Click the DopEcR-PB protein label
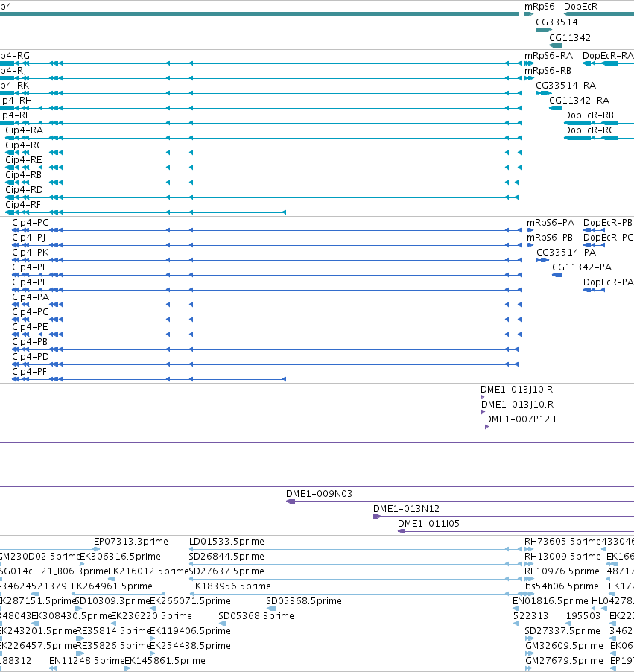Viewport: 634px width, 672px height. [607, 223]
